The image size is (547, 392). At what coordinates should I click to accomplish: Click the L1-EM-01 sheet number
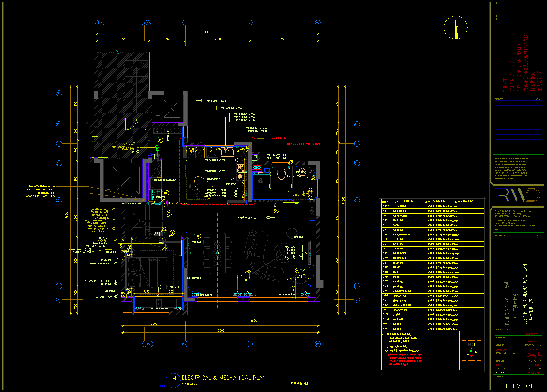tap(517, 386)
